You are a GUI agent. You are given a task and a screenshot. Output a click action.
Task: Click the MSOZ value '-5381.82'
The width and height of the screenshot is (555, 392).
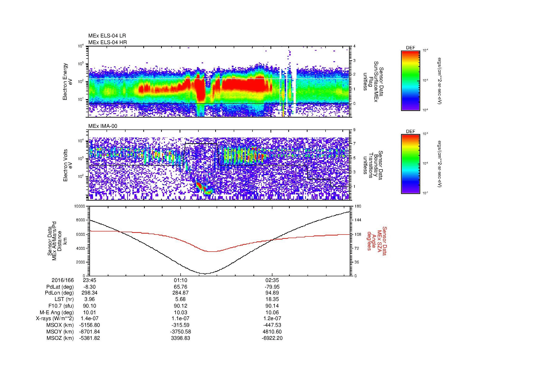(89, 338)
